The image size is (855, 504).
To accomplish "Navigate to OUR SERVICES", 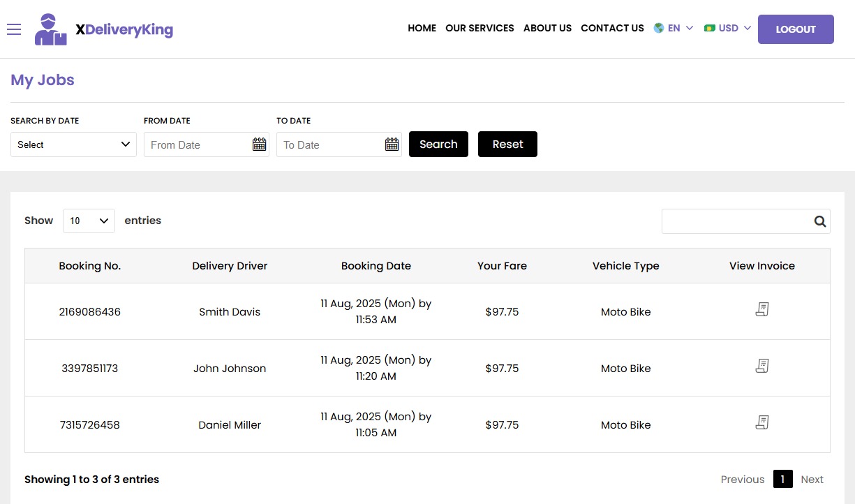I will coord(479,28).
